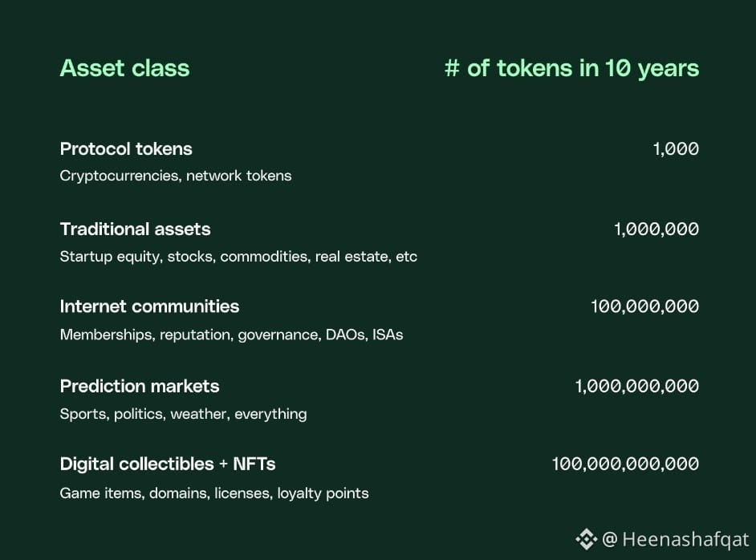Click the 'Cryptocurrencies, network tokens' description
This screenshot has width=756, height=560.
pyautogui.click(x=176, y=176)
